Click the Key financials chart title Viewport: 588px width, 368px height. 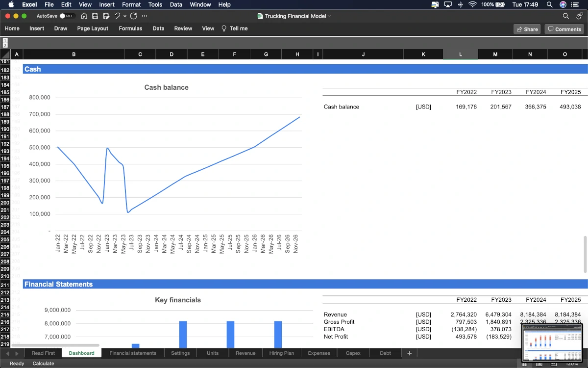tap(178, 300)
